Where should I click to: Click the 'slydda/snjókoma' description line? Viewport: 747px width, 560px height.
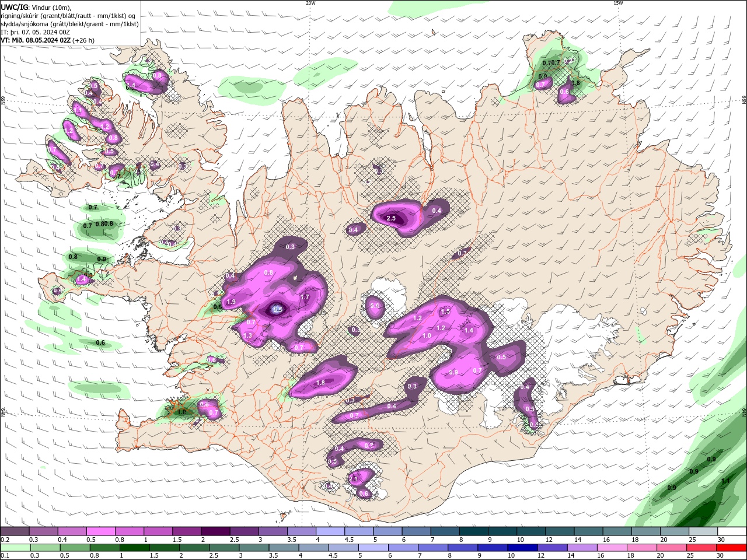pos(70,24)
